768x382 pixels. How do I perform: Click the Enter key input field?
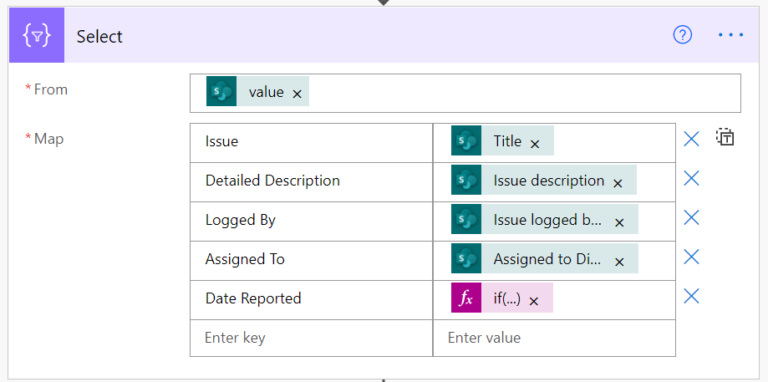(x=312, y=338)
